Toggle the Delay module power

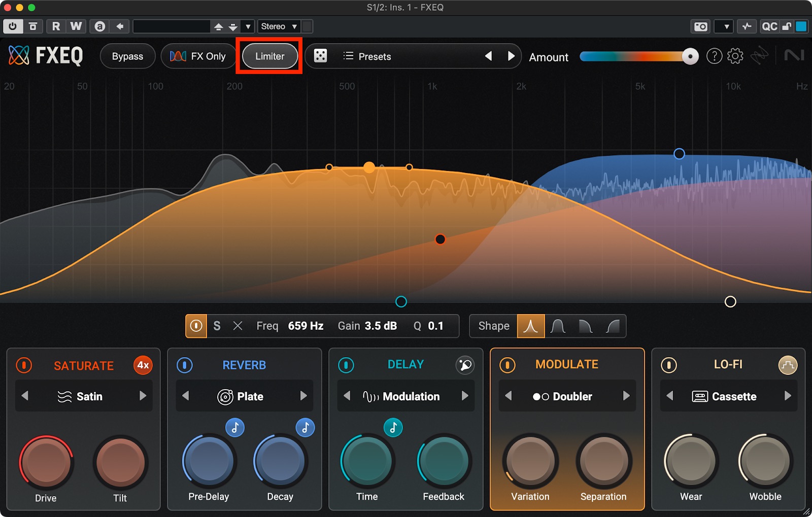pyautogui.click(x=346, y=365)
